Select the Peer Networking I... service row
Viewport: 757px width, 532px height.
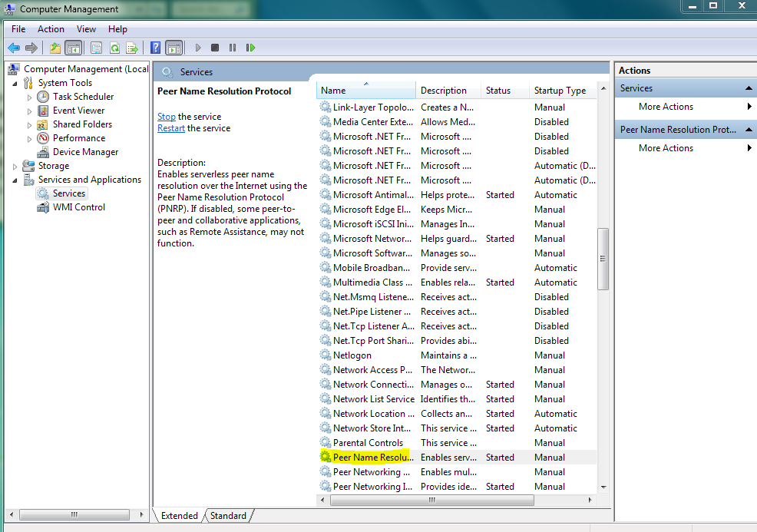(457, 486)
